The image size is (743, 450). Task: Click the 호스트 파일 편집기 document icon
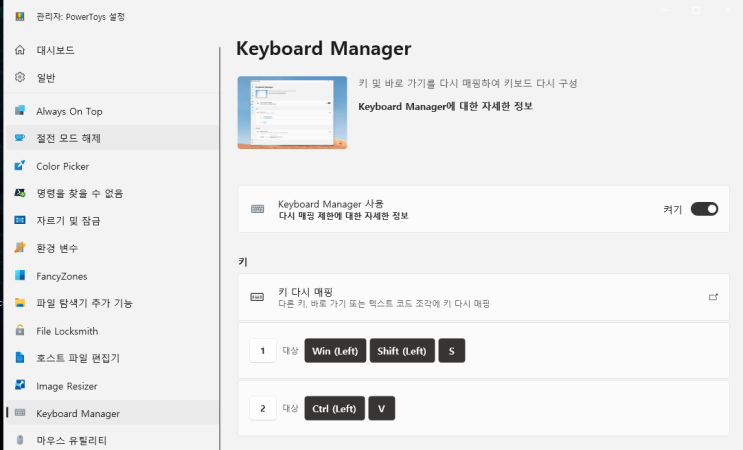(19, 358)
